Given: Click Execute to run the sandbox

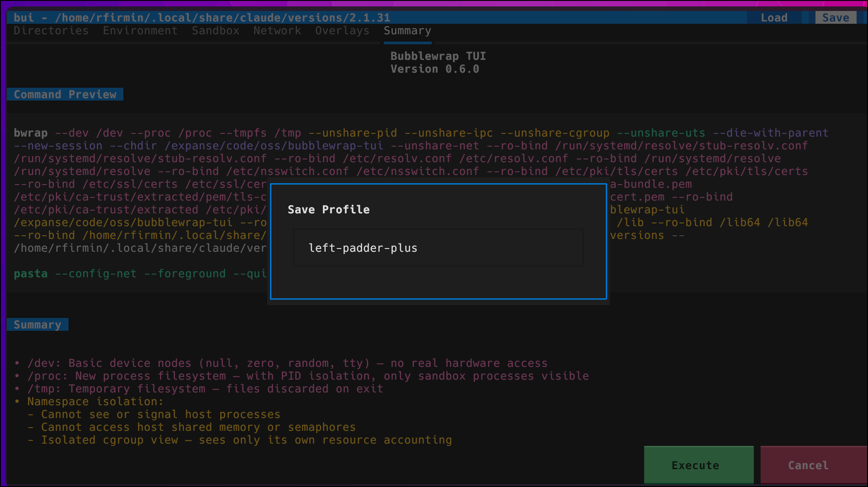Looking at the screenshot, I should click(695, 465).
